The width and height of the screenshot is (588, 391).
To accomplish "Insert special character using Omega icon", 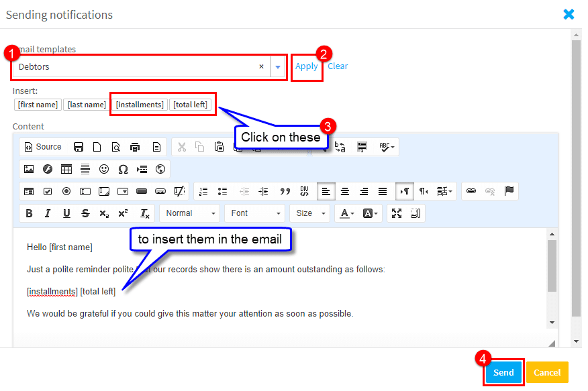I will (123, 169).
